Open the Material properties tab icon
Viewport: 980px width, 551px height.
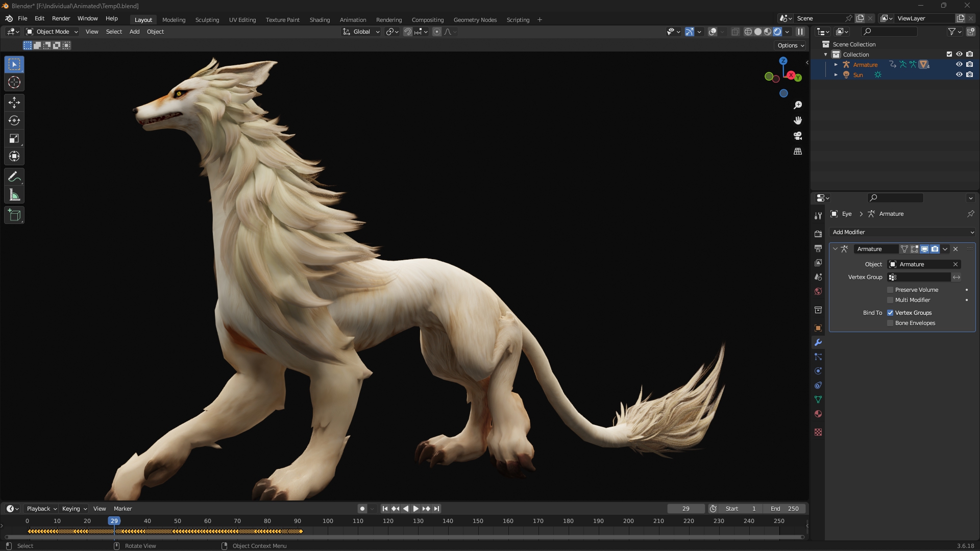click(818, 414)
